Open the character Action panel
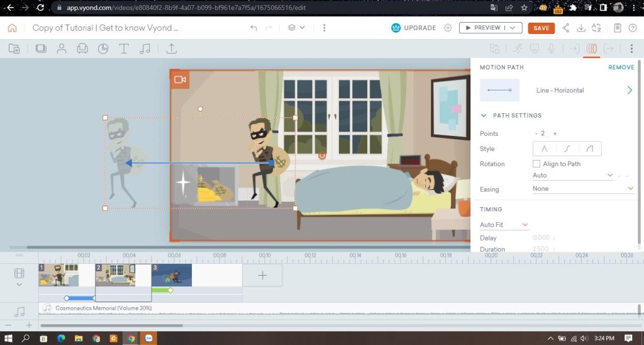644x345 pixels. click(518, 48)
